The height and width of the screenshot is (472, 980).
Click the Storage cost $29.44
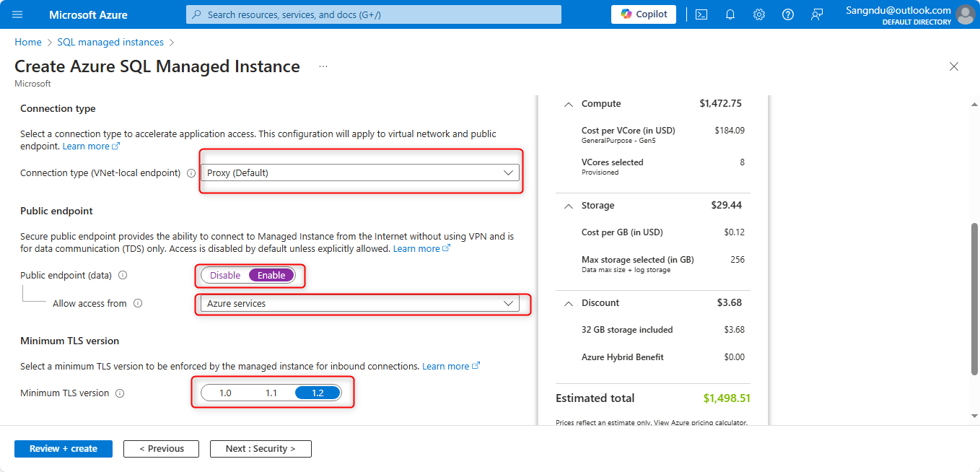click(727, 206)
